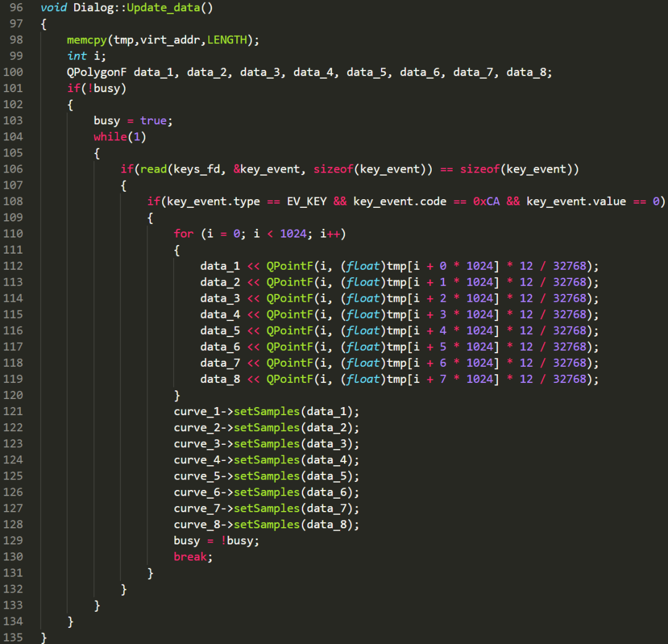Image resolution: width=668 pixels, height=644 pixels.
Task: Click setSamples on line 125
Action: (x=267, y=476)
